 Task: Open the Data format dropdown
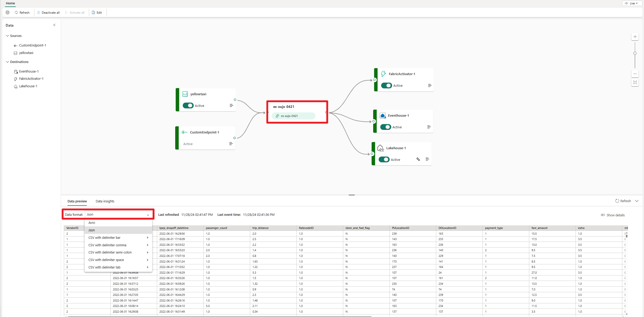click(118, 215)
